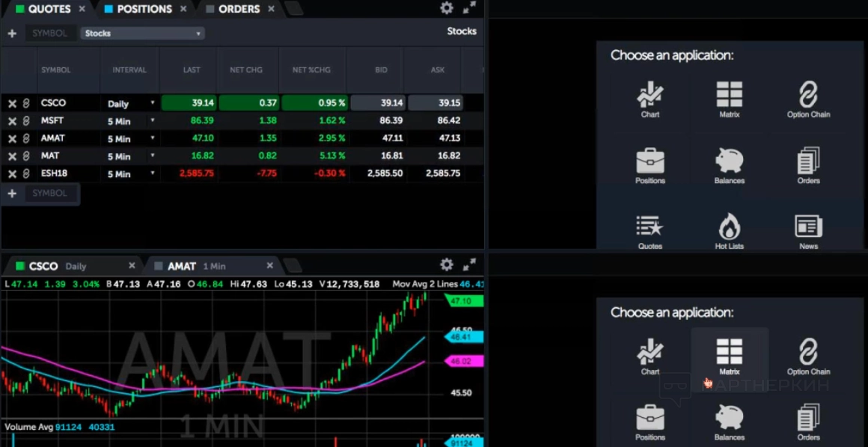Sort by NET CHG column header

245,70
